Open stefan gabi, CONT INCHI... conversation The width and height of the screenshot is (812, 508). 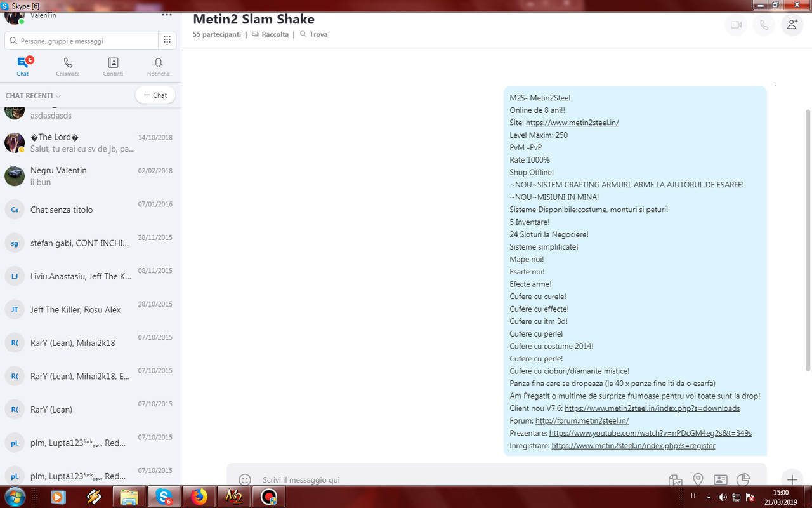click(x=90, y=243)
